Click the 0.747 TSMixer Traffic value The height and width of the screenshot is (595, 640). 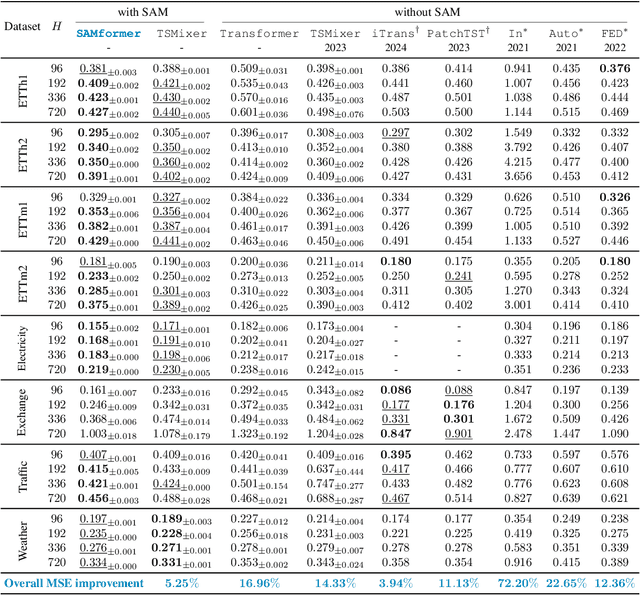click(335, 484)
